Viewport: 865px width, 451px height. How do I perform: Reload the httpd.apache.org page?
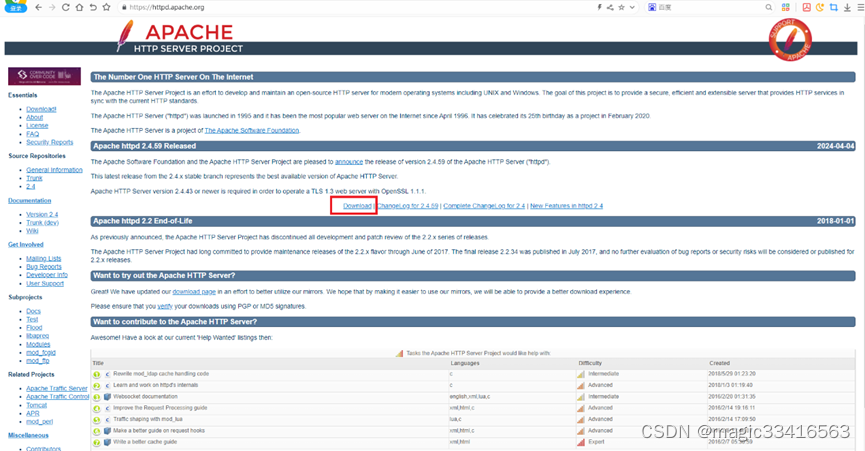point(66,7)
